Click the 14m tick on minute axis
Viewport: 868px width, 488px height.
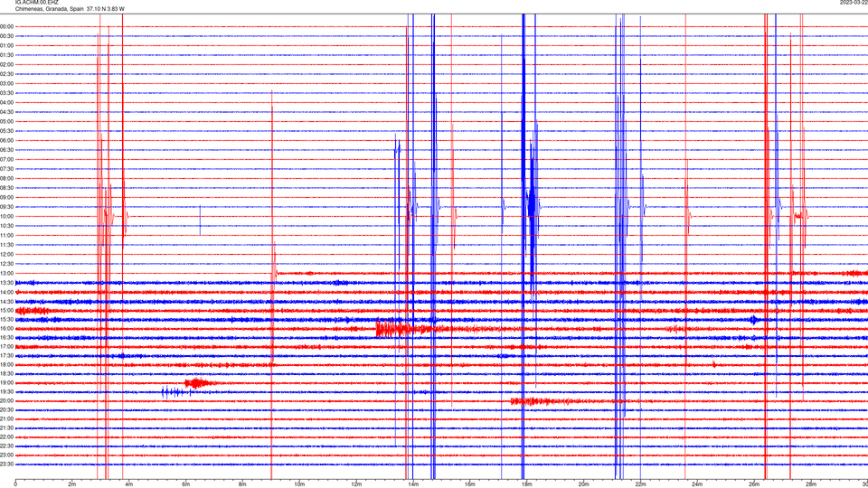(413, 484)
